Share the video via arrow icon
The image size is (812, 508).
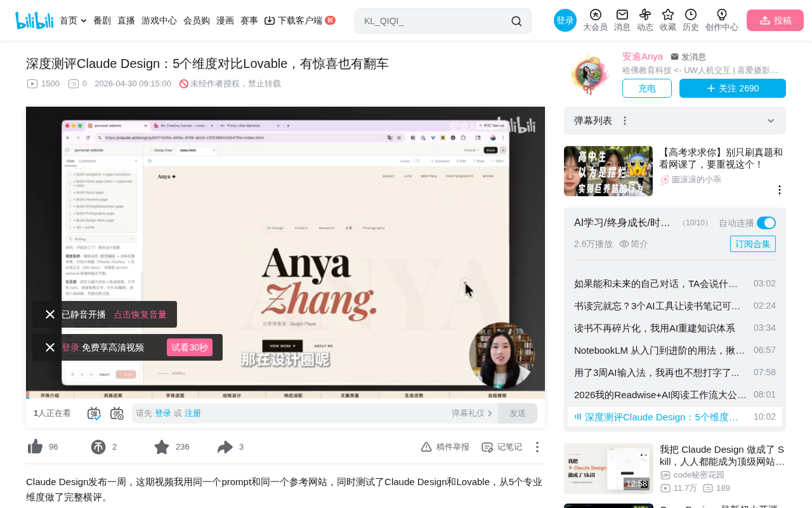(x=225, y=447)
